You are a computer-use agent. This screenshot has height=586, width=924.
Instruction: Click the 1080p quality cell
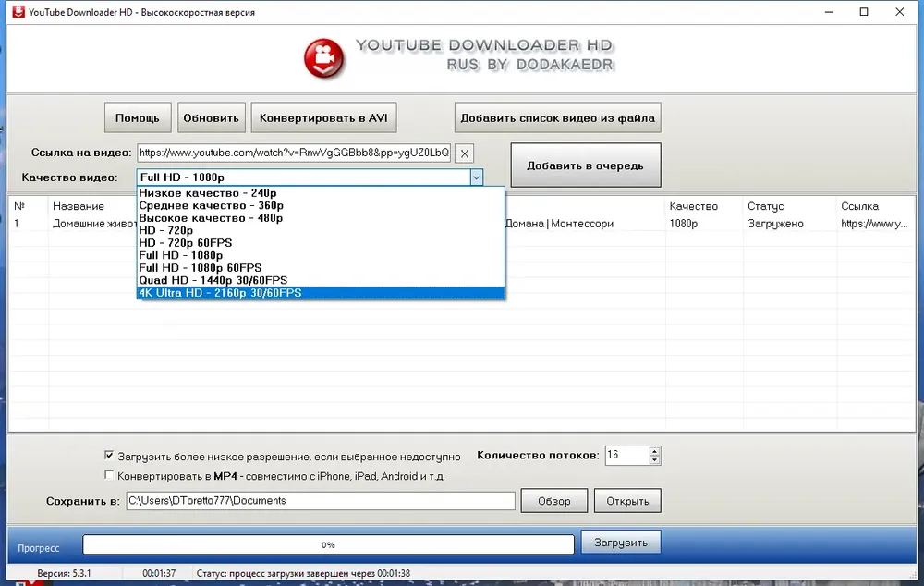coord(684,224)
